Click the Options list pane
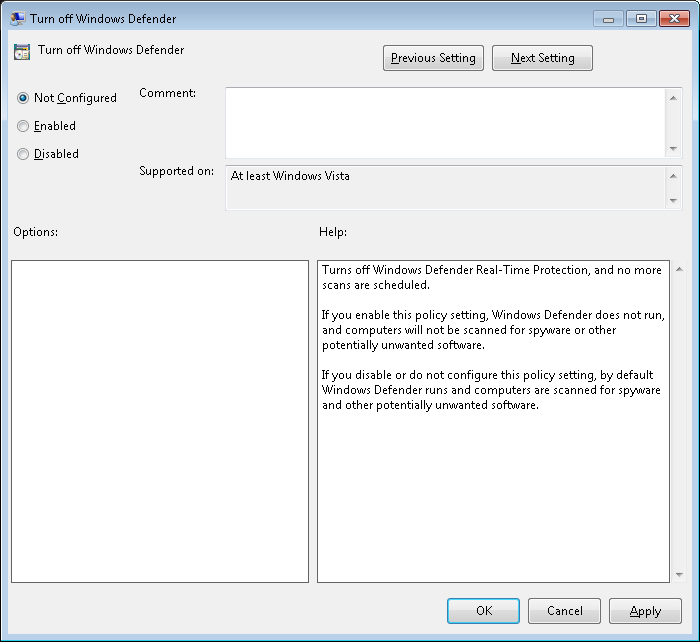This screenshot has height=642, width=700. pyautogui.click(x=160, y=421)
